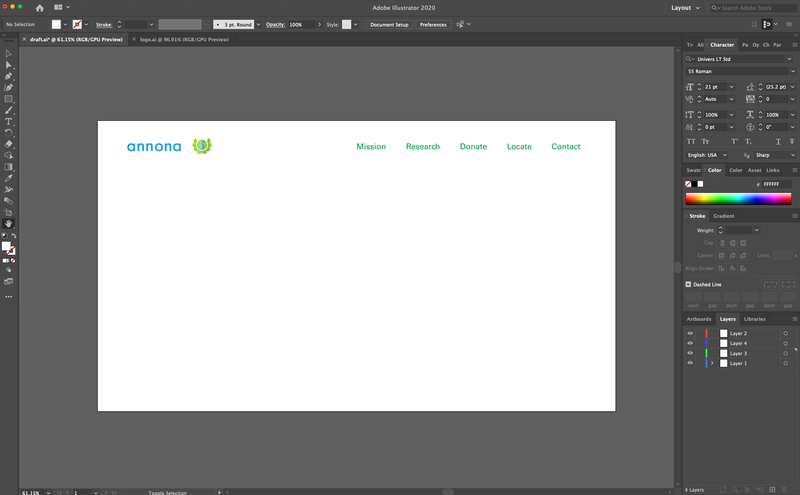Switch to the Artboards panel tab
Screen dimensions: 800x495
[698, 319]
